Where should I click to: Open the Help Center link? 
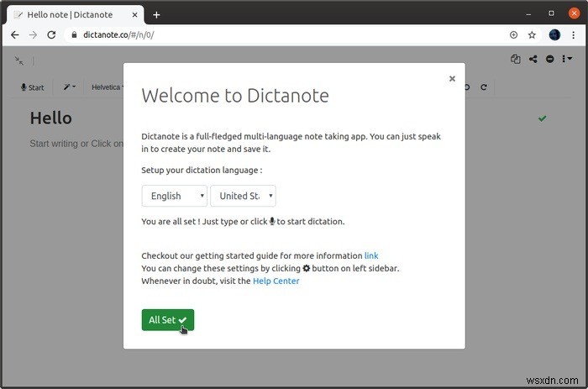point(276,281)
